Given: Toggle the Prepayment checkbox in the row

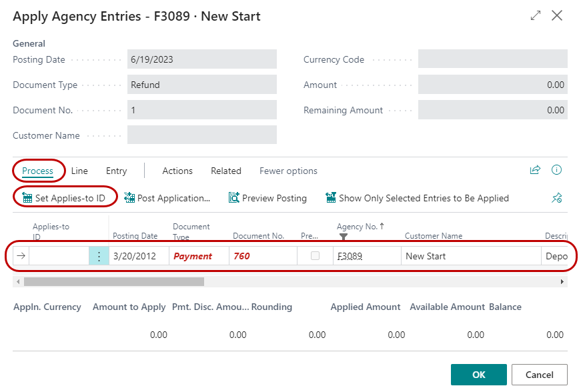Looking at the screenshot, I should [x=315, y=256].
